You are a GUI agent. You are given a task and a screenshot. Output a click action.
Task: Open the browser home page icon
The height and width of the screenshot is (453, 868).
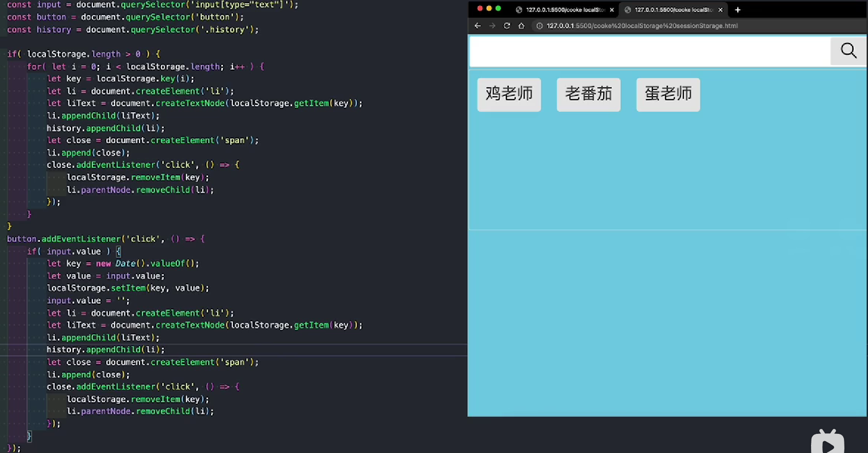click(521, 26)
